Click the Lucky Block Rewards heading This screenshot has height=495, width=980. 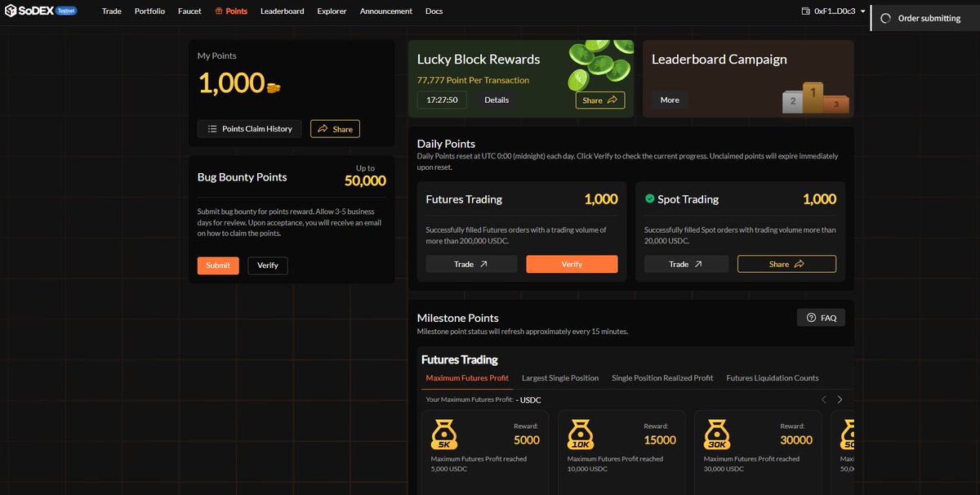click(x=479, y=60)
